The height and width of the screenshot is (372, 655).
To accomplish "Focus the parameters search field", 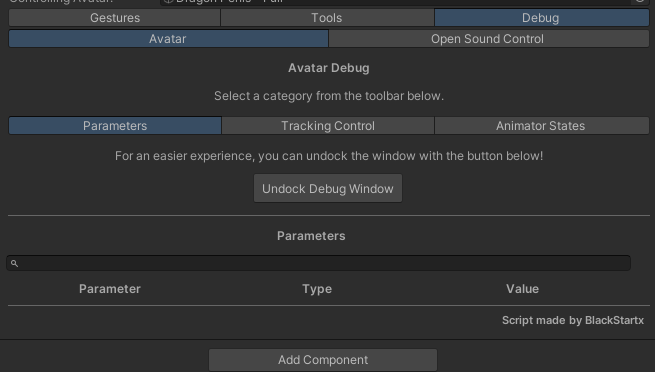I will click(x=318, y=263).
